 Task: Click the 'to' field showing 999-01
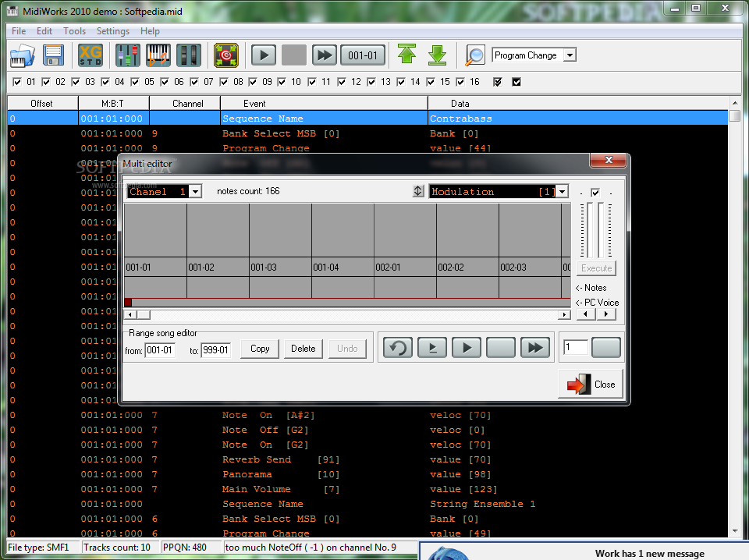pyautogui.click(x=216, y=350)
